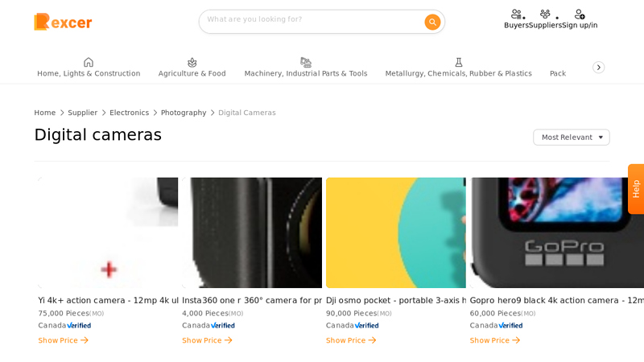Open Agriculture & Food category
The image size is (644, 362).
click(x=192, y=68)
